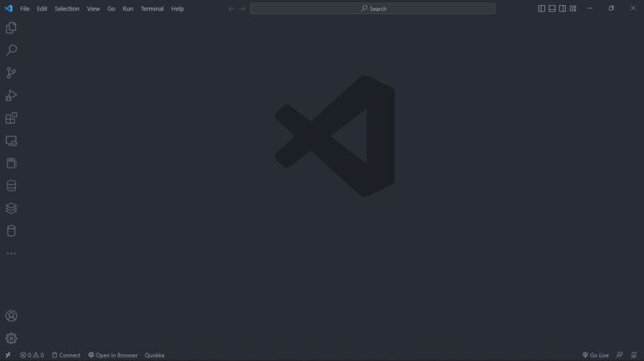Toggle the bottom panel layout
Screen dimensions: 644x361
[x=552, y=8]
